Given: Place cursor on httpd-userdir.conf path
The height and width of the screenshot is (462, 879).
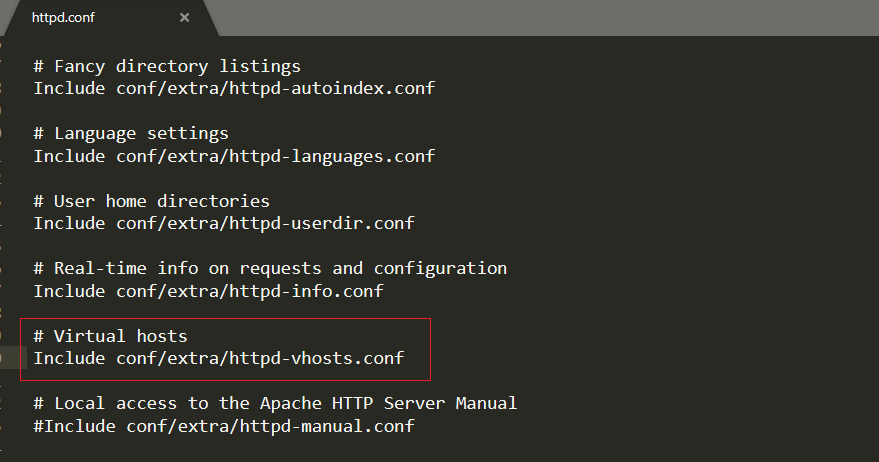Looking at the screenshot, I should (265, 223).
